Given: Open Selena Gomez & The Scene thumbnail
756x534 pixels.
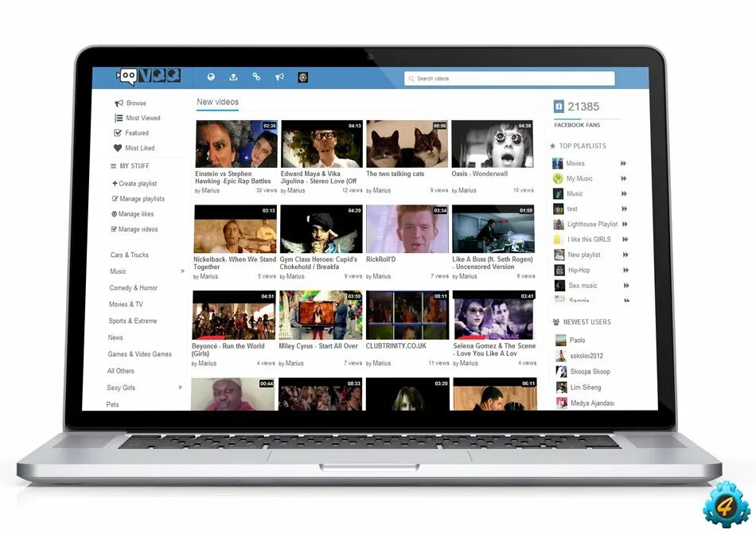Looking at the screenshot, I should click(x=494, y=315).
